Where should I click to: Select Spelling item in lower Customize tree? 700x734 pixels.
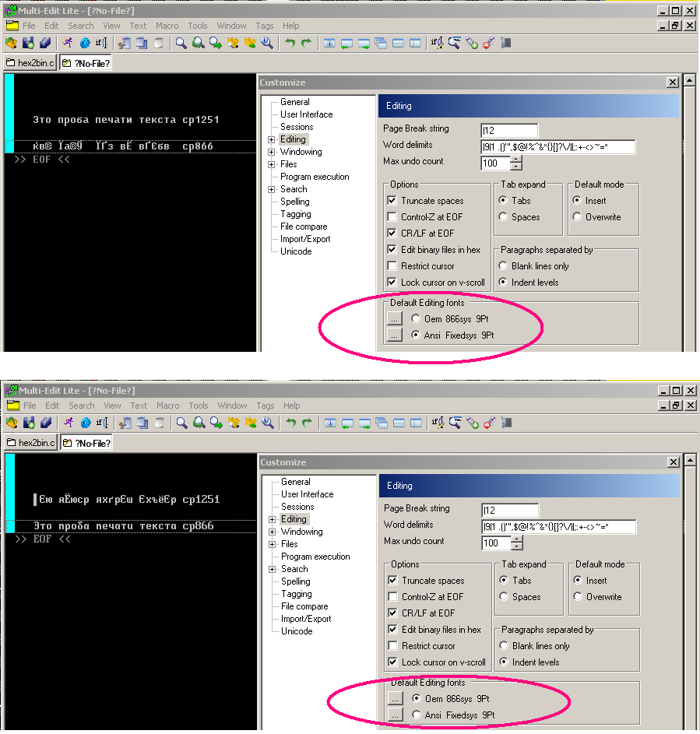[x=295, y=581]
